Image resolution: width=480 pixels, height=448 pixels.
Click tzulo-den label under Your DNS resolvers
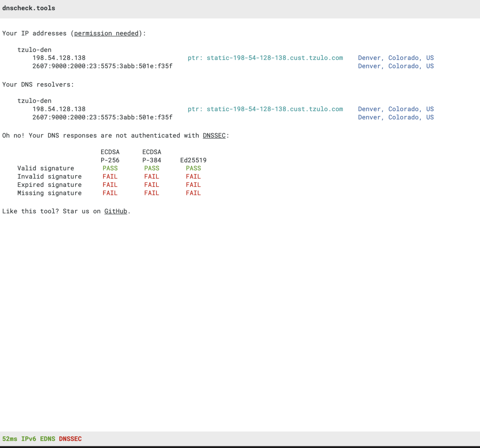coord(34,101)
